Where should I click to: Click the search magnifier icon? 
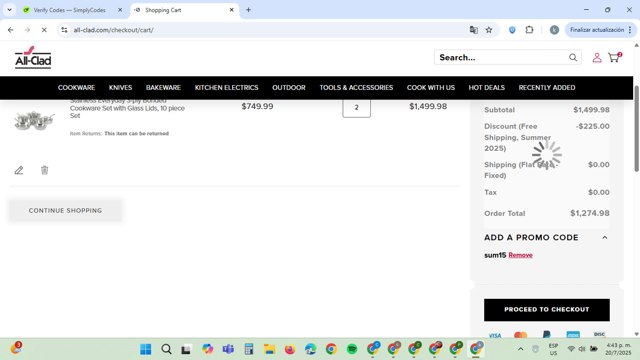[573, 58]
